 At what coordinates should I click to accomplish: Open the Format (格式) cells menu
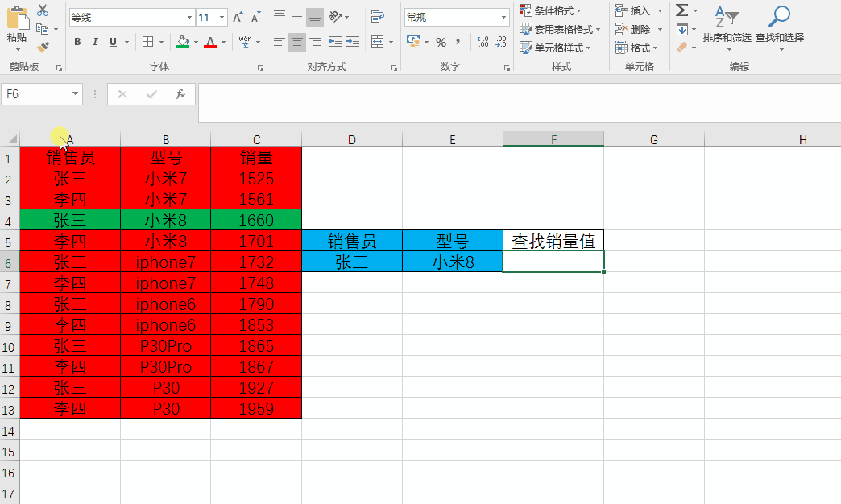coord(636,48)
